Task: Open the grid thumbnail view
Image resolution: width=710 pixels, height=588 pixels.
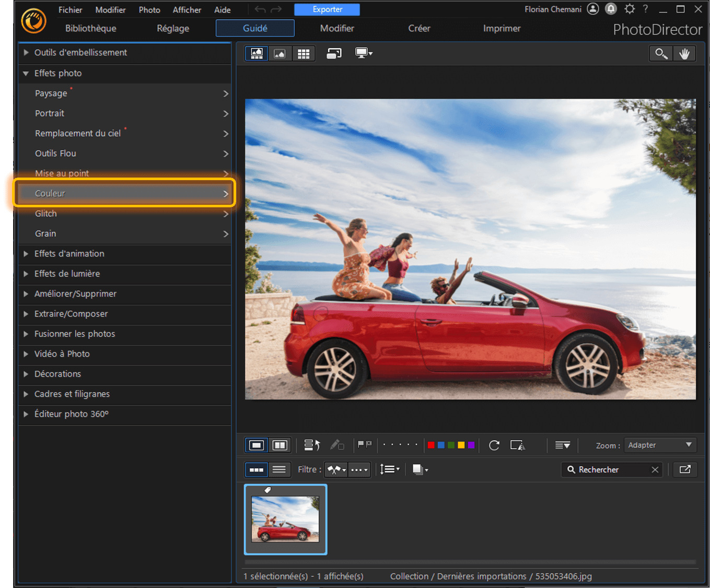Action: point(303,53)
